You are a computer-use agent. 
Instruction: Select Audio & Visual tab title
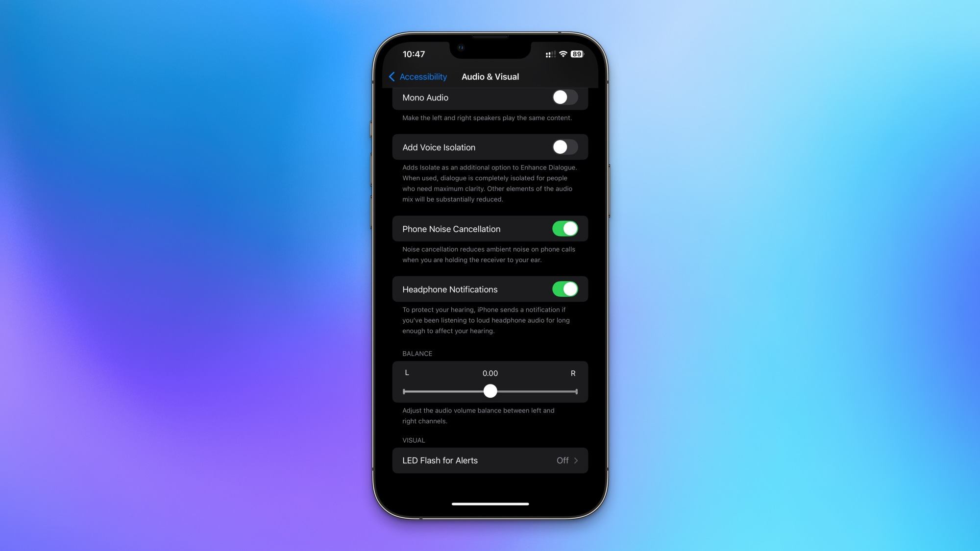[490, 76]
